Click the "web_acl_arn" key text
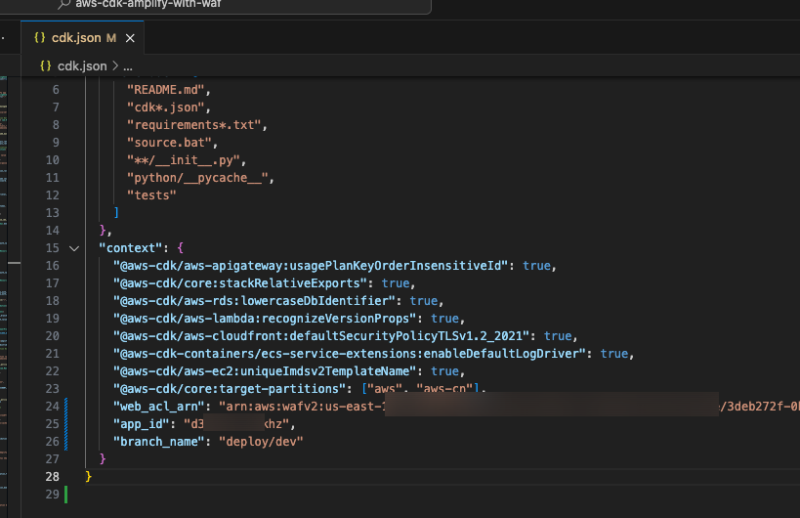Viewport: 800px width, 518px height. point(158,407)
